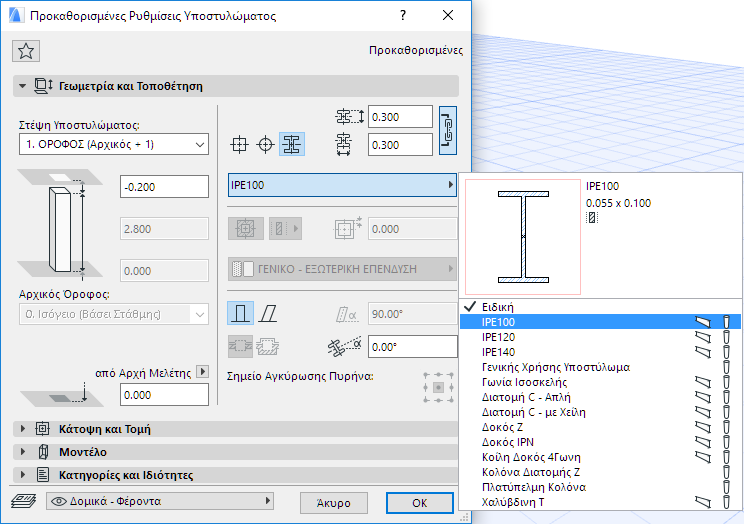744x524 pixels.
Task: Click the column veneer core icon
Action: pyautogui.click(x=246, y=229)
